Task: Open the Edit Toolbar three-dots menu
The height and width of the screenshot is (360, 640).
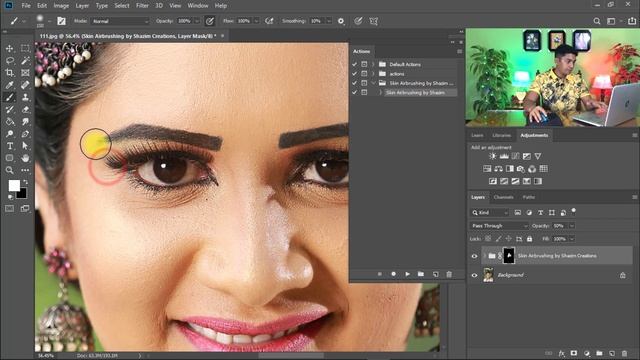Action: pyautogui.click(x=25, y=170)
